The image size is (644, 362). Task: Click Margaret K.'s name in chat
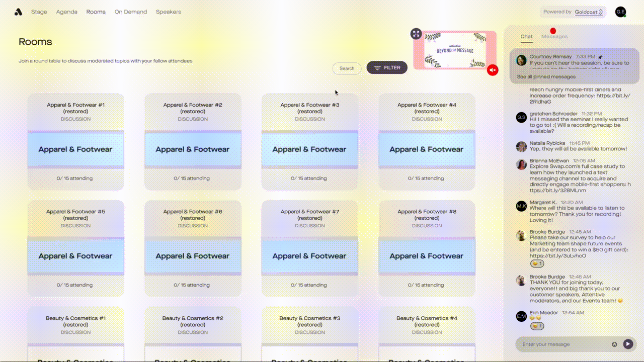(543, 203)
